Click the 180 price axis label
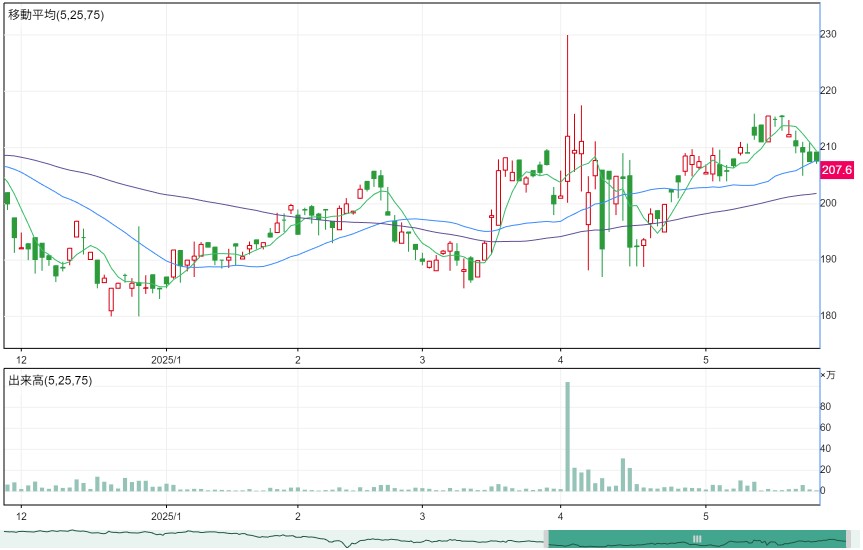This screenshot has height=550, width=863. [x=828, y=315]
